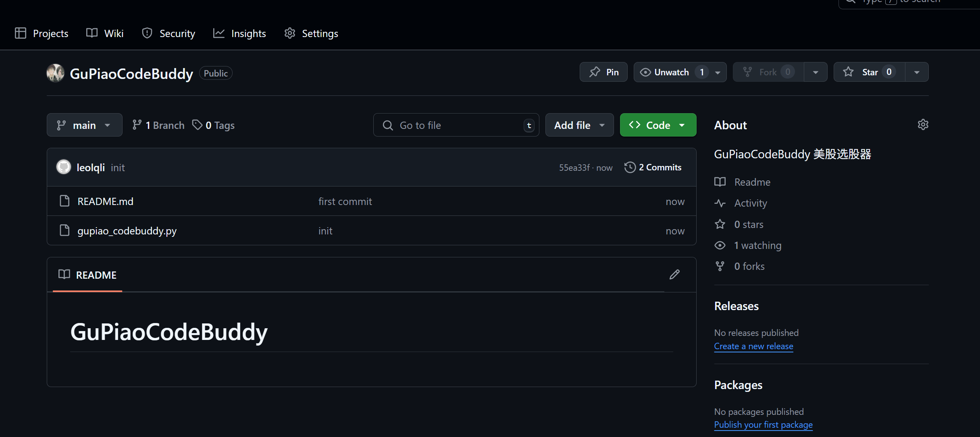Click the Activity link in About sidebar
Image resolution: width=980 pixels, height=437 pixels.
pyautogui.click(x=750, y=203)
